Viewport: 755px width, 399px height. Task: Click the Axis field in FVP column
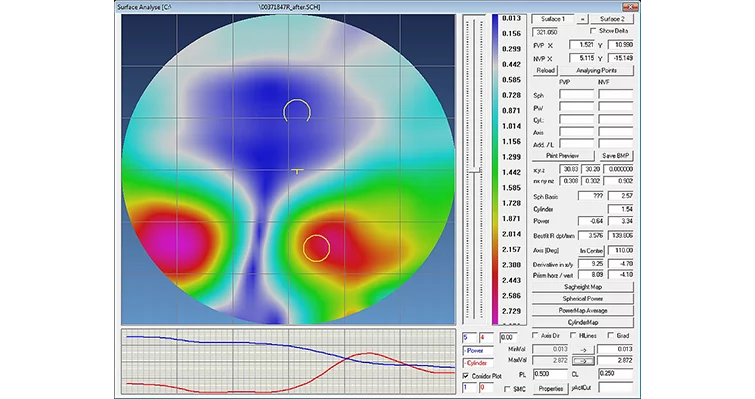point(576,132)
